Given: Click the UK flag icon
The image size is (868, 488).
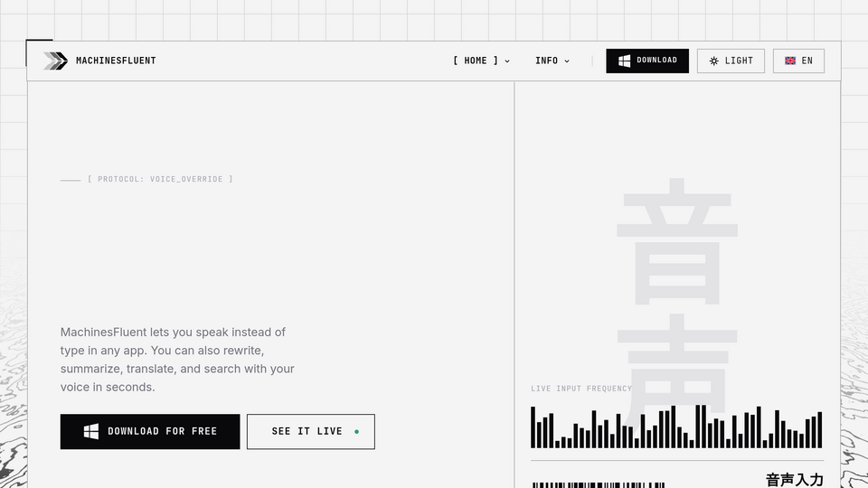Looking at the screenshot, I should tap(790, 61).
